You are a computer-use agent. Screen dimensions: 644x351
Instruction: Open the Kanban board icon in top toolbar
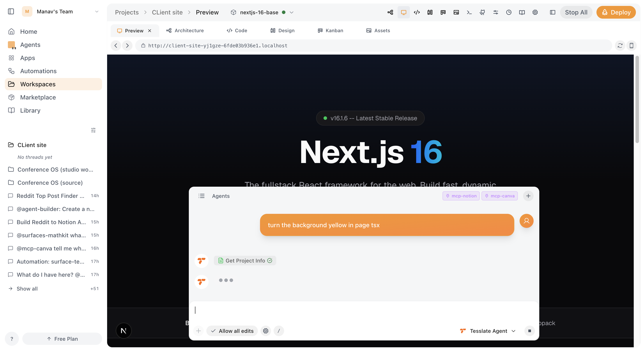click(x=443, y=12)
